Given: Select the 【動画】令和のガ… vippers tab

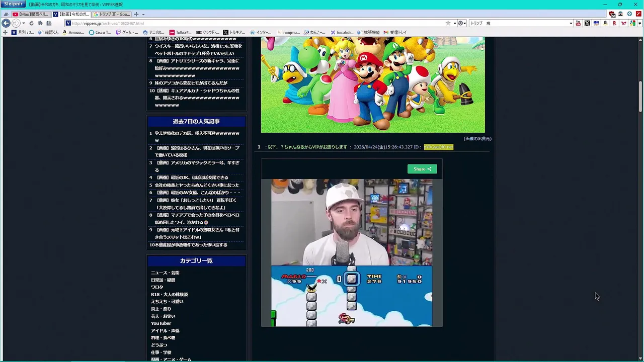Looking at the screenshot, I should [x=71, y=14].
